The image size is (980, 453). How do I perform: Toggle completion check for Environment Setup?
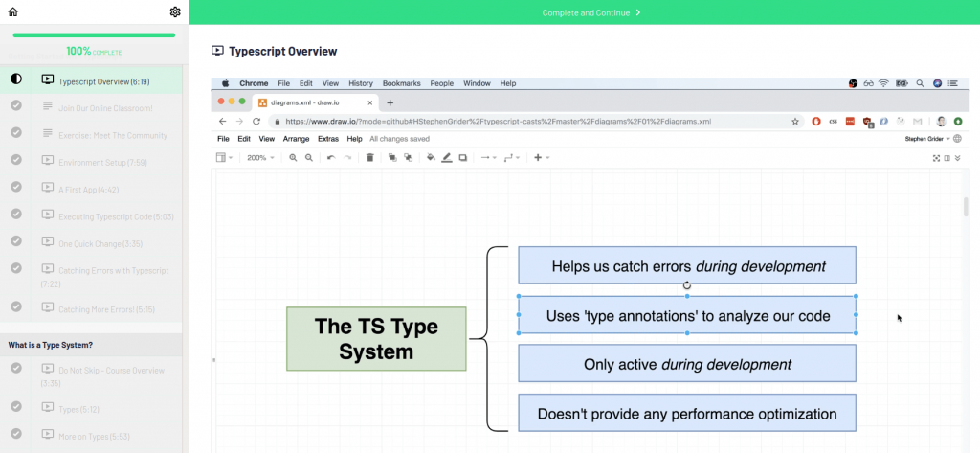coord(16,160)
